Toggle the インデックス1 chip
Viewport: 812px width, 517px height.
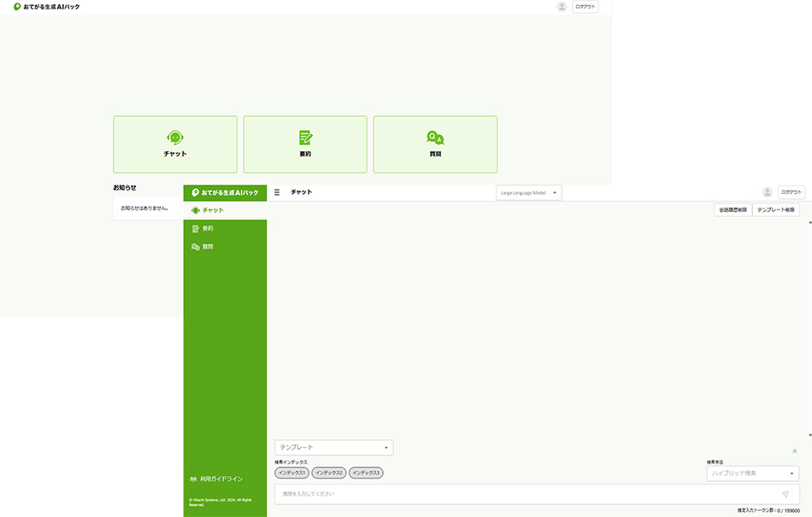coord(291,473)
